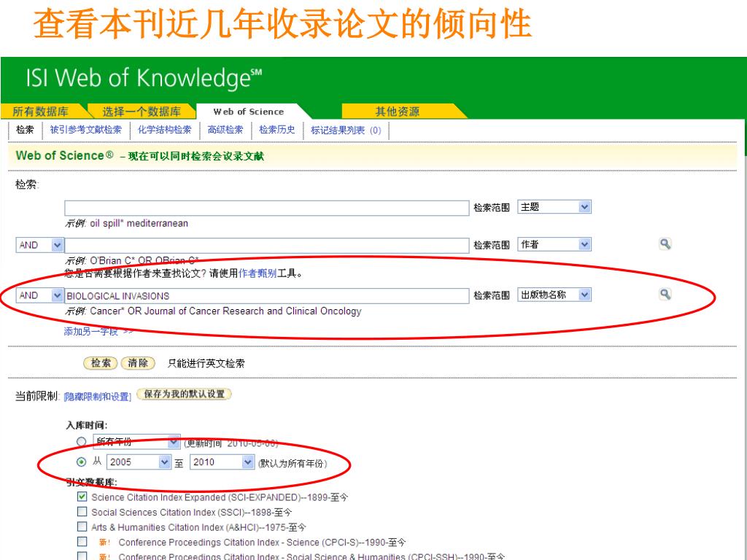The height and width of the screenshot is (560, 747).
Task: Check the CPCI-S Conference Proceedings checkbox
Action: (x=82, y=542)
